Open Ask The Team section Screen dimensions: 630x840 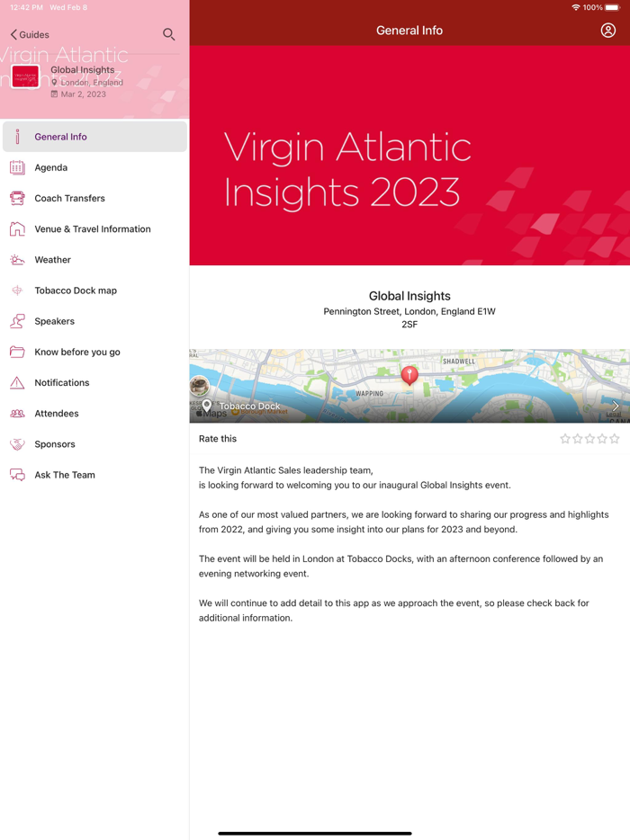click(94, 475)
